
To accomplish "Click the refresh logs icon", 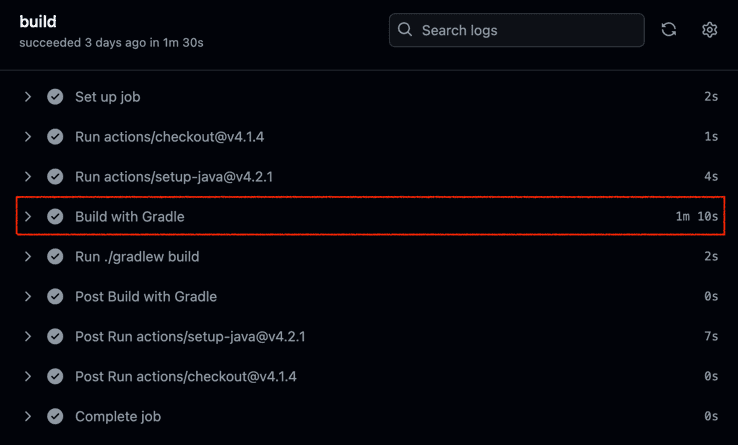I will (x=669, y=30).
